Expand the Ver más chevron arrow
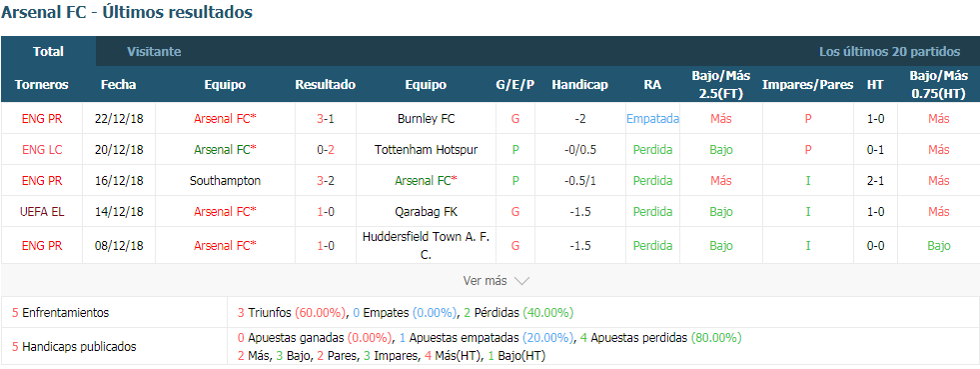 coord(521,281)
